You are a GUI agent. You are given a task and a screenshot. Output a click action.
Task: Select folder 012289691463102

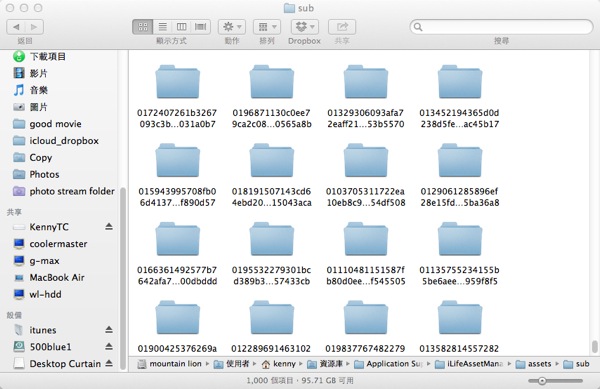point(272,318)
